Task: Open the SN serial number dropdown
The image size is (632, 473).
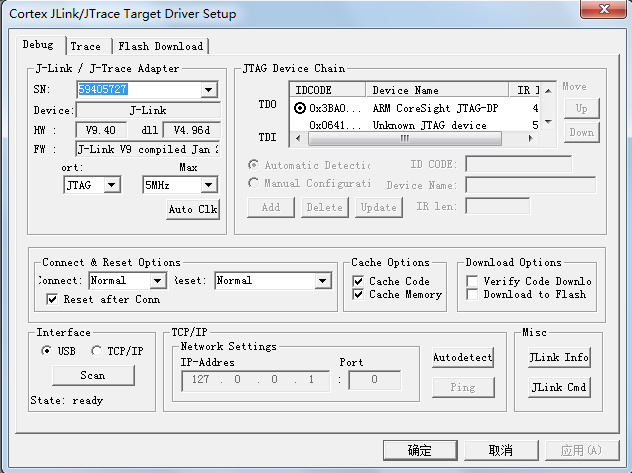Action: (208, 89)
